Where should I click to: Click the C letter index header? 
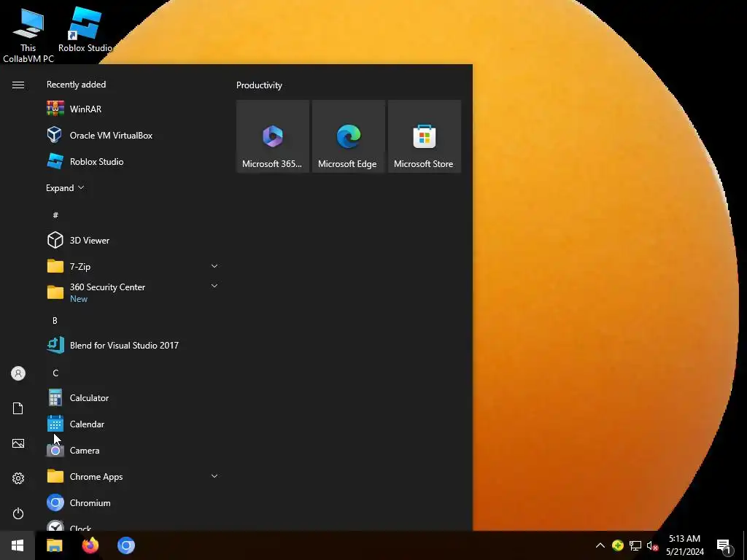(x=55, y=373)
